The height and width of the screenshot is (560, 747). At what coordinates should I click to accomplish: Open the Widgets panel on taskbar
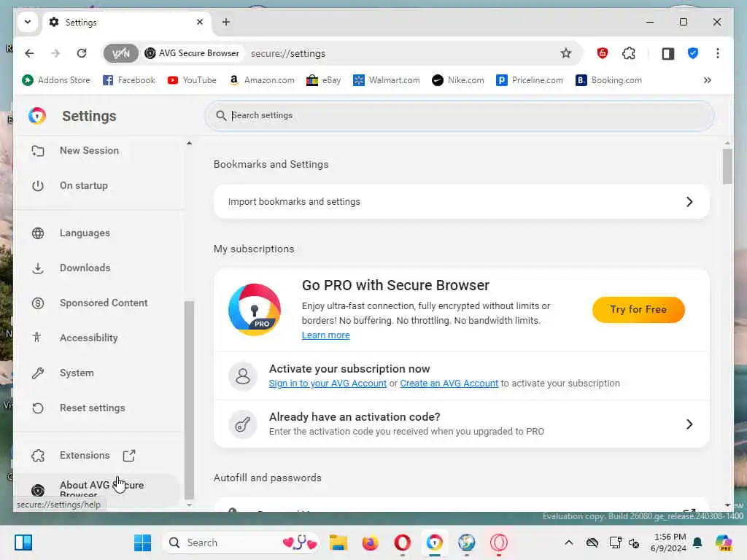pyautogui.click(x=23, y=542)
